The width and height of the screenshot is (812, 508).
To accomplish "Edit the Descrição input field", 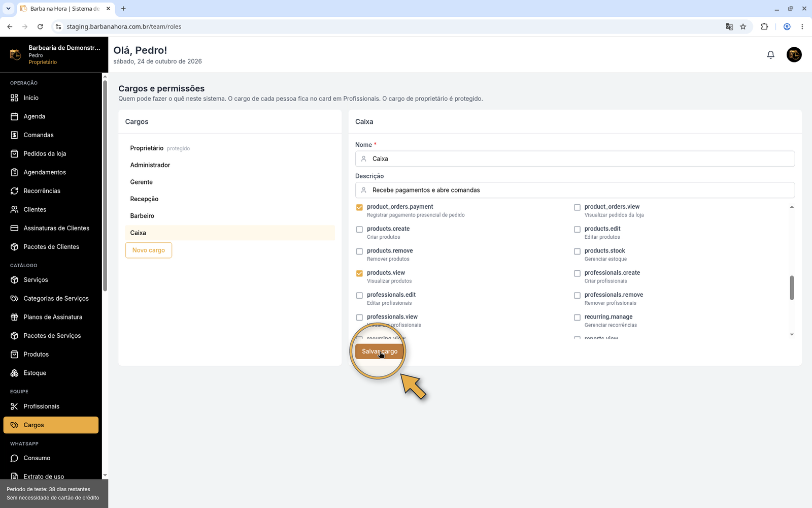I will [575, 190].
